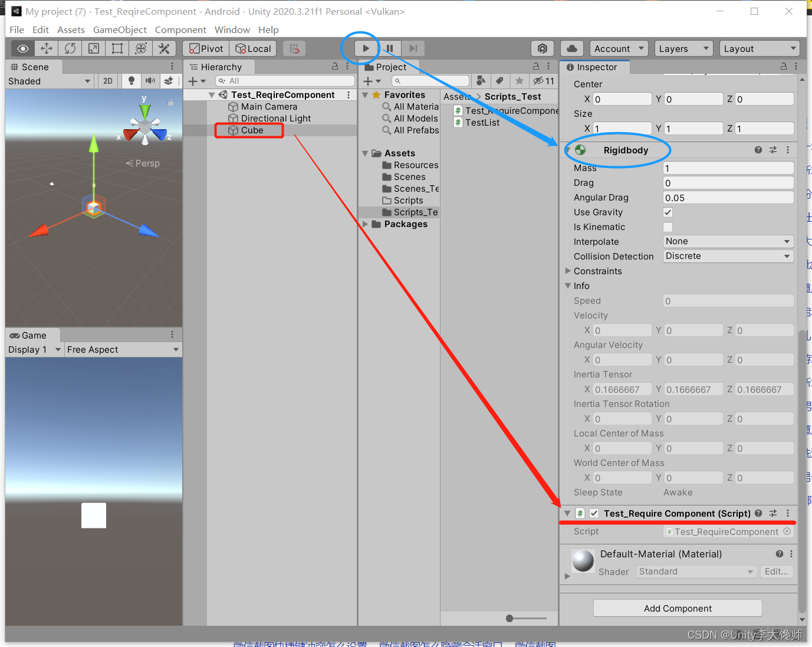812x647 pixels.
Task: Open Rigidbody component presets icon
Action: point(773,150)
